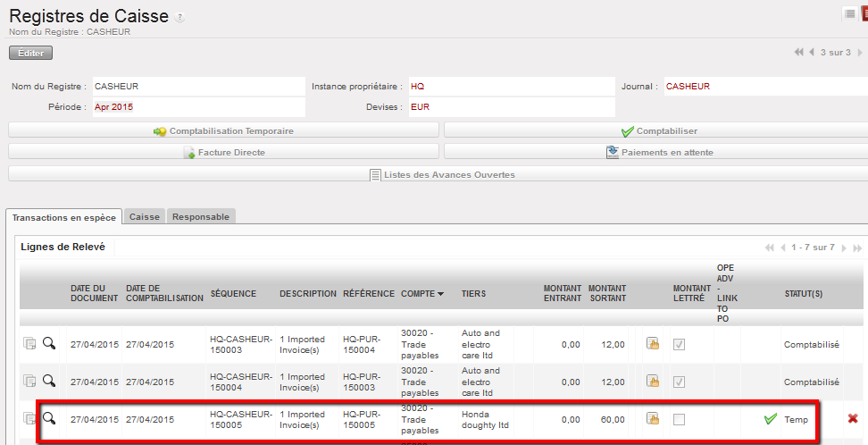Toggle Montant Lettré checkbox on HQ-CASHEUR-150004 row
The width and height of the screenshot is (868, 445).
coord(679,382)
